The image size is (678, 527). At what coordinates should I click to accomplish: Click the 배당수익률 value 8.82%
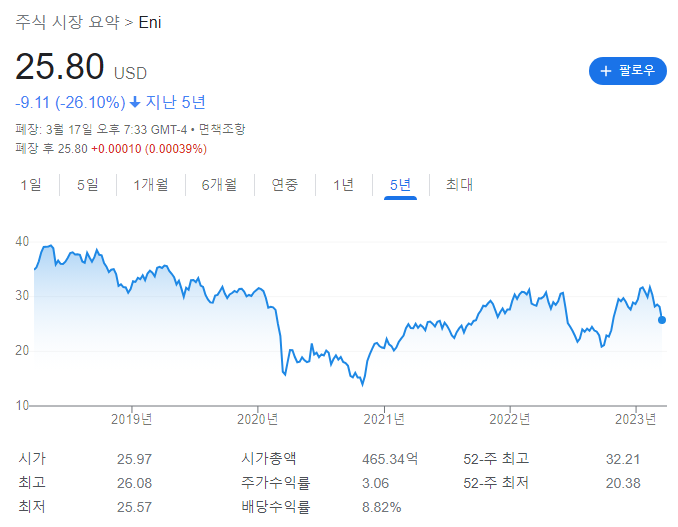[381, 507]
